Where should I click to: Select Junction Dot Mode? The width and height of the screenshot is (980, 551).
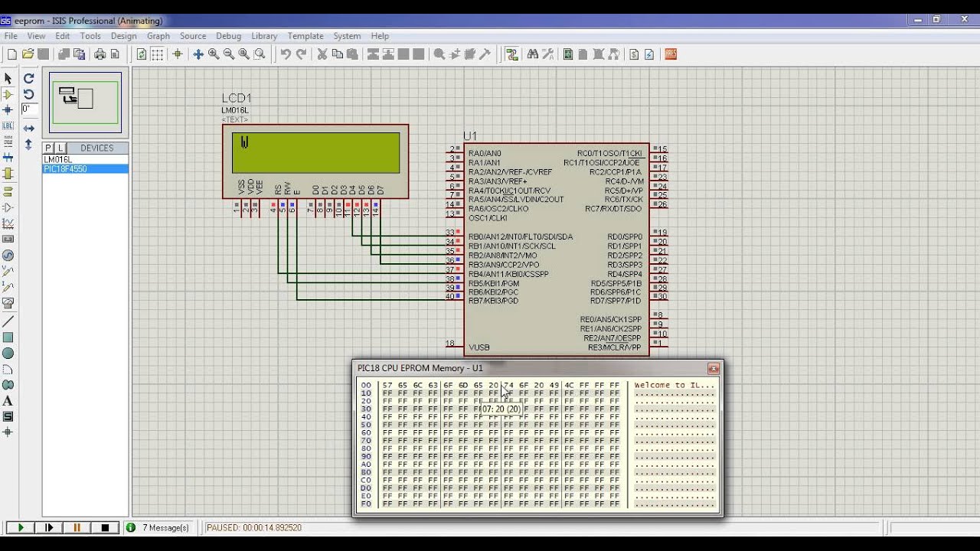click(x=8, y=110)
